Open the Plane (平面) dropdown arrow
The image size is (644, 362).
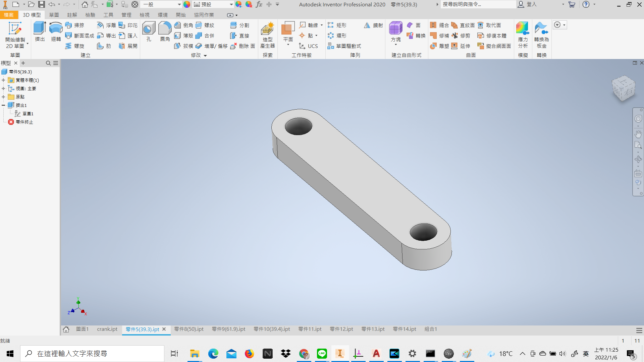click(288, 45)
